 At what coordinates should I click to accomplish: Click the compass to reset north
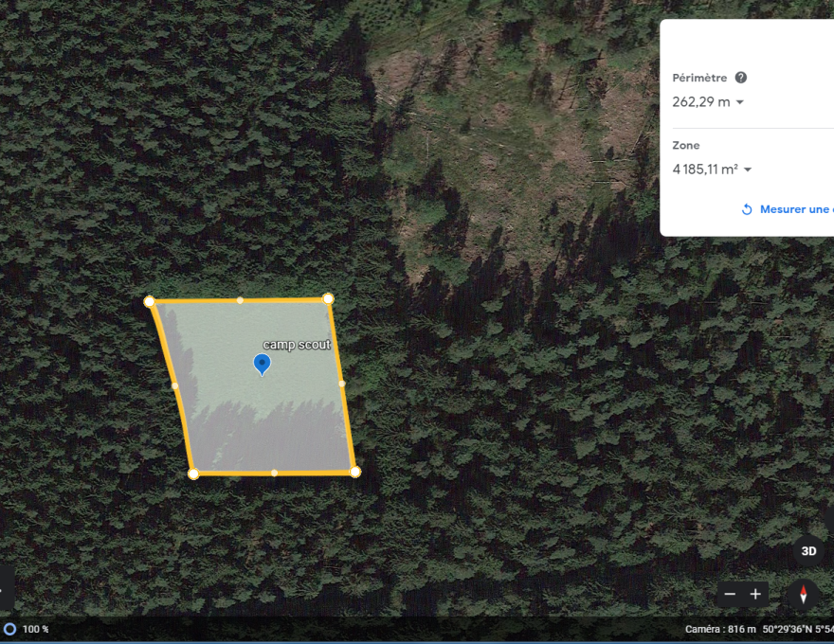804,595
